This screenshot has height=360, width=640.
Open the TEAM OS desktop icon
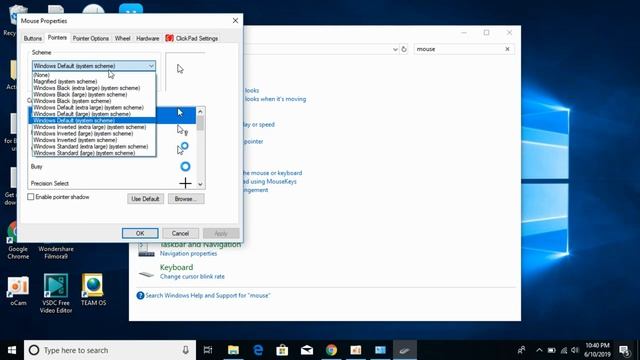pos(93,290)
